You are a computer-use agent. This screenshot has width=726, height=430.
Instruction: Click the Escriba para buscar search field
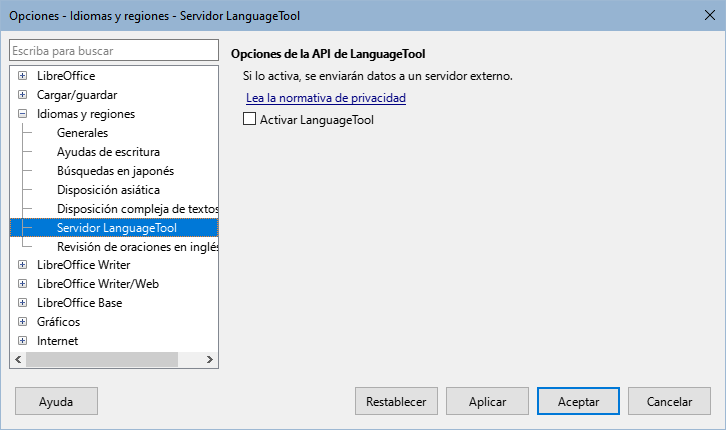tap(114, 50)
